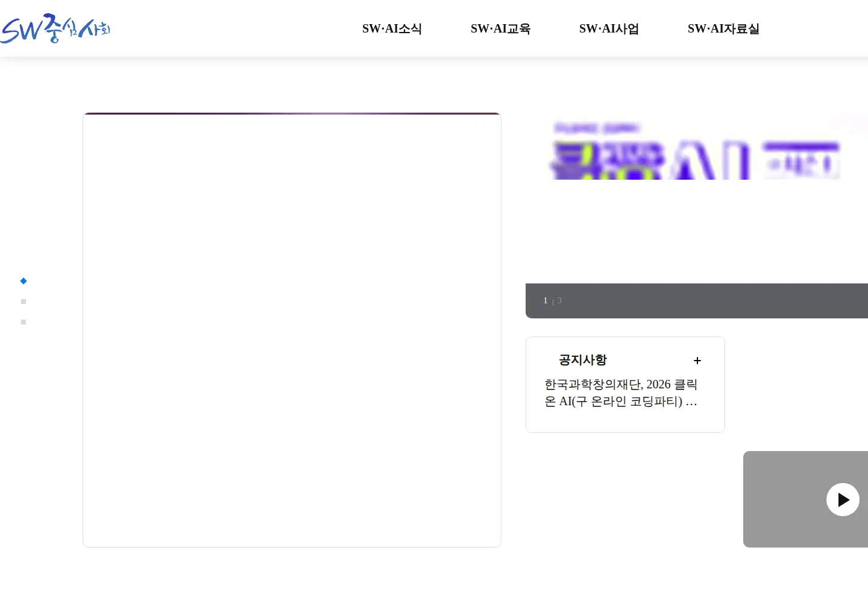Open the SW·AI교육 menu
868x603 pixels.
(x=500, y=29)
